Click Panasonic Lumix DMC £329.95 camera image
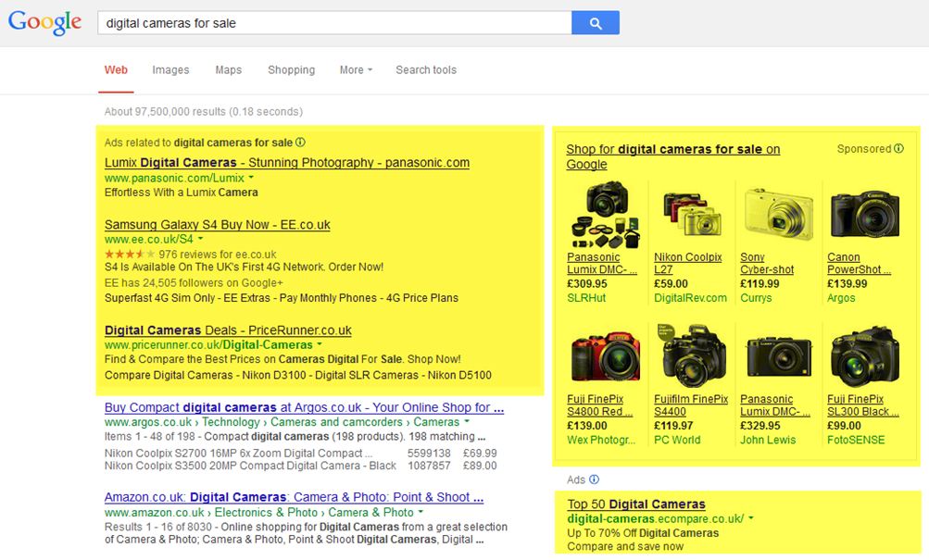 779,357
